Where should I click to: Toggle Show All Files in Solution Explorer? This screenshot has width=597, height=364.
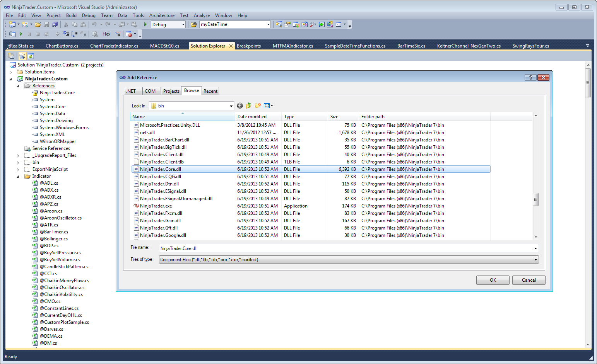22,56
